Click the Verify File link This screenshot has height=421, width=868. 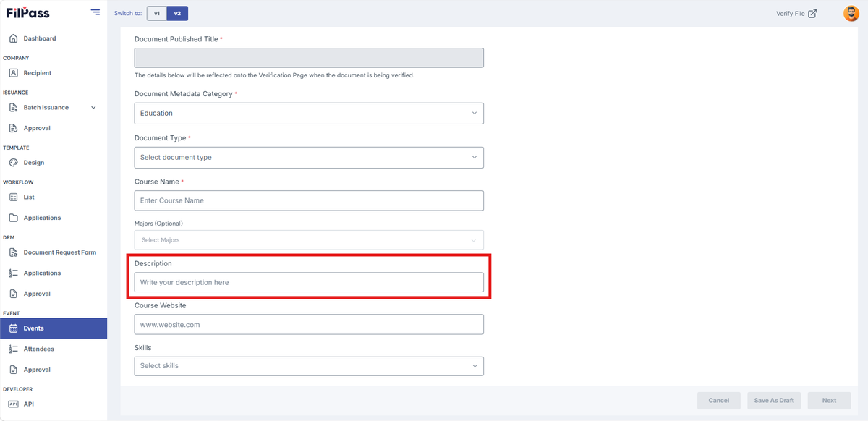point(796,13)
